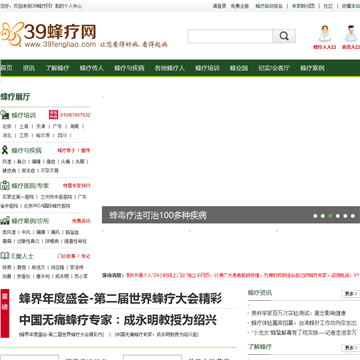Screen dimensions: 360x360
Task: Select the first banner carousel dot
Action: (x=315, y=216)
